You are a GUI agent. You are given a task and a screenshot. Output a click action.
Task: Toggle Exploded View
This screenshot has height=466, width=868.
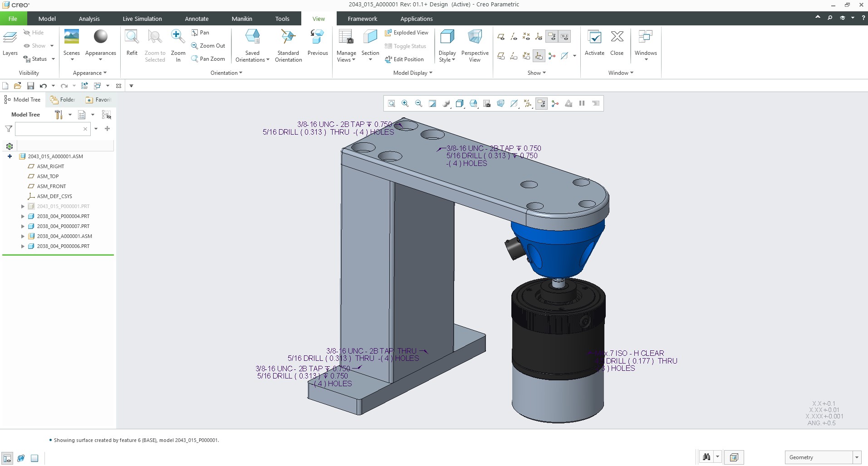(x=407, y=33)
